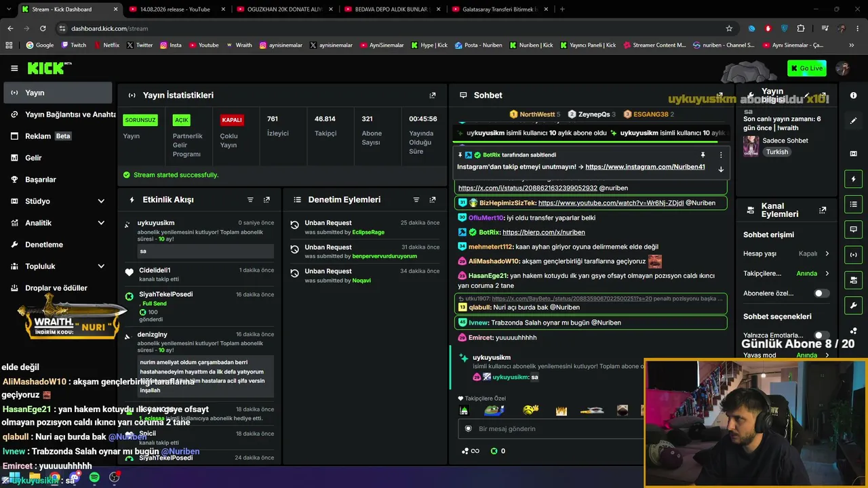Open the chat identity shield icon
This screenshot has width=868, height=488.
tap(468, 429)
